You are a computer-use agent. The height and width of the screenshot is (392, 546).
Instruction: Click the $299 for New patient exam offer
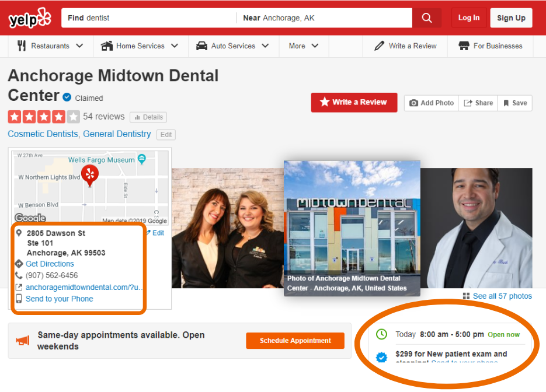tap(451, 354)
